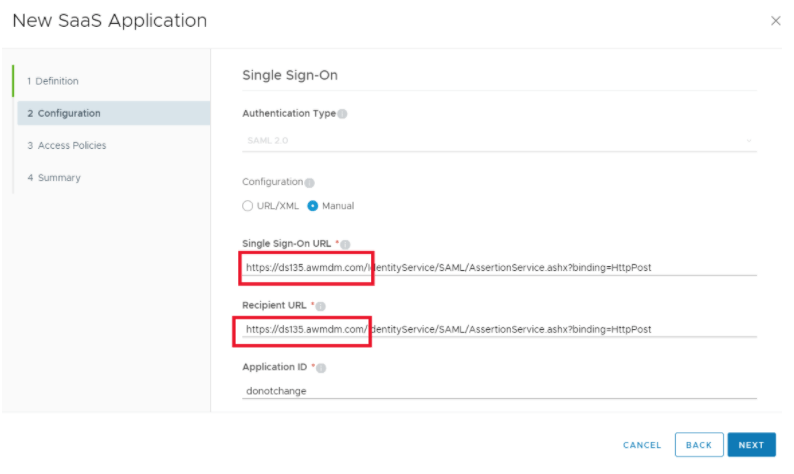Screen dimensions: 794x474
Task: Open the Summary step
Action: tap(55, 177)
